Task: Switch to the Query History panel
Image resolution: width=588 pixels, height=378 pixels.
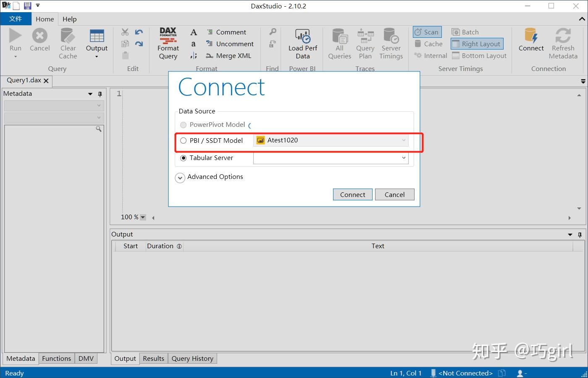Action: (x=192, y=358)
